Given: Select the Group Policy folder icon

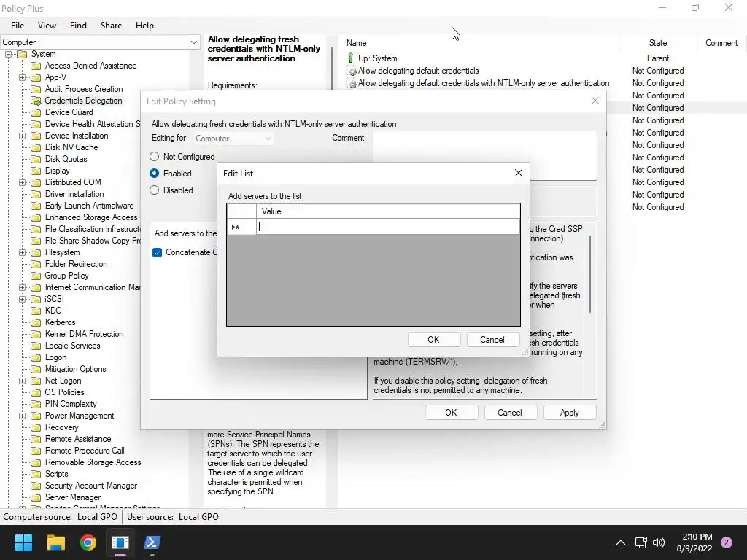Looking at the screenshot, I should point(36,276).
